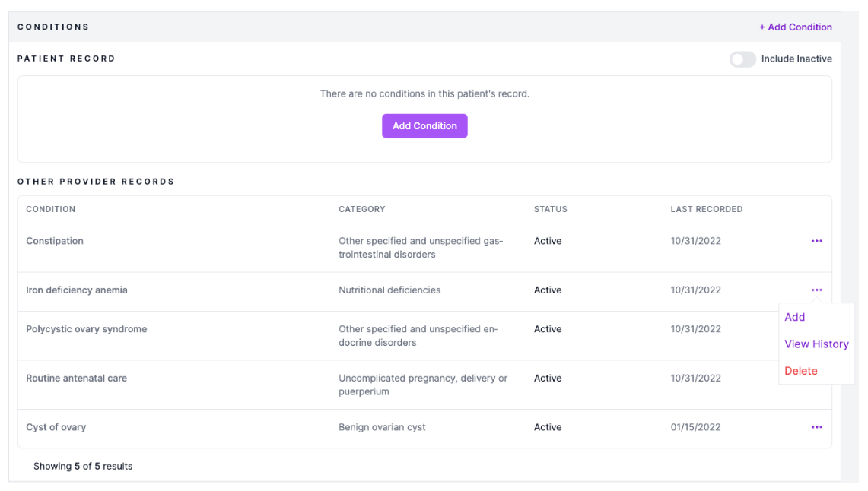Click the Category column header
Screen dimensions: 868x491
[362, 209]
